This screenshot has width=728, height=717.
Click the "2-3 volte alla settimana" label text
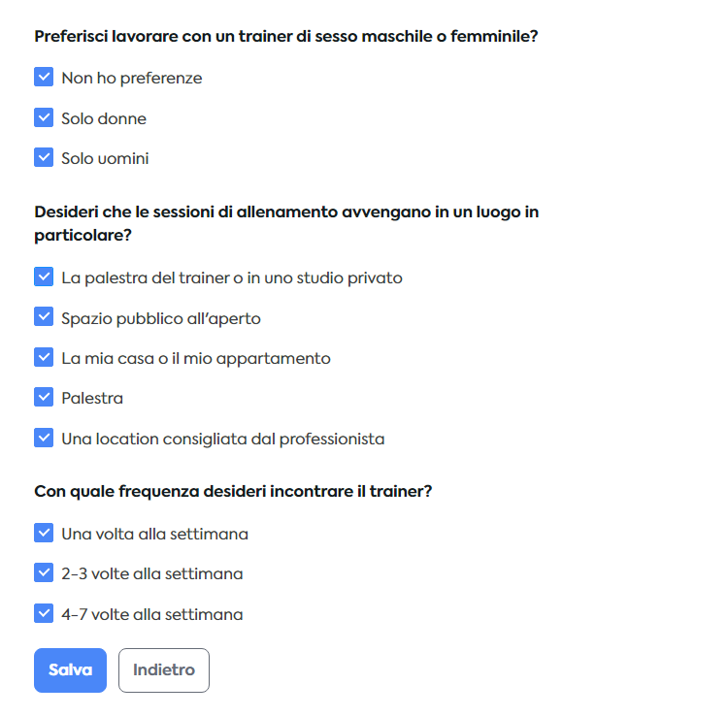point(152,573)
